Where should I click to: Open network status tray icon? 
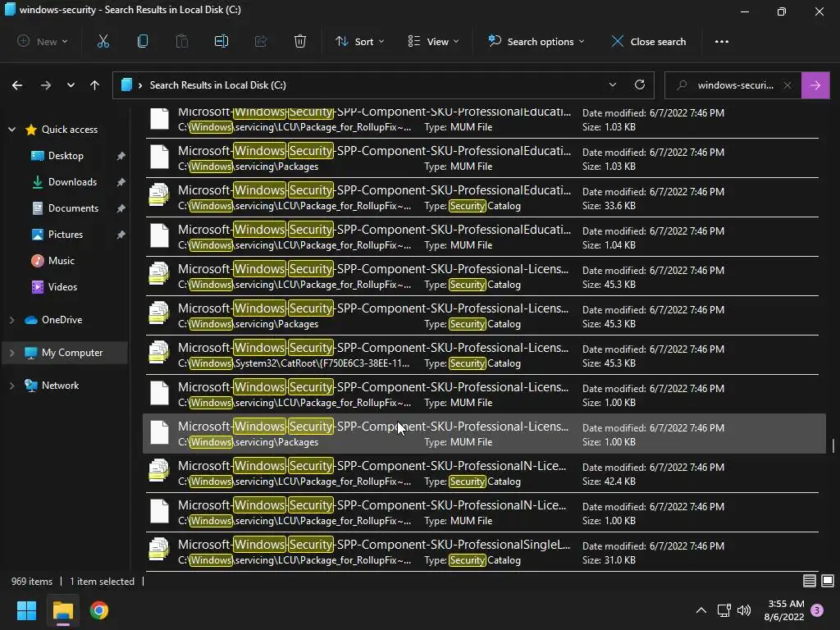724,610
